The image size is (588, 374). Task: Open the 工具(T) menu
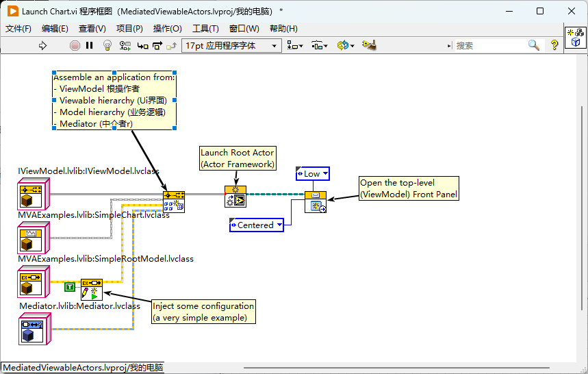(205, 29)
